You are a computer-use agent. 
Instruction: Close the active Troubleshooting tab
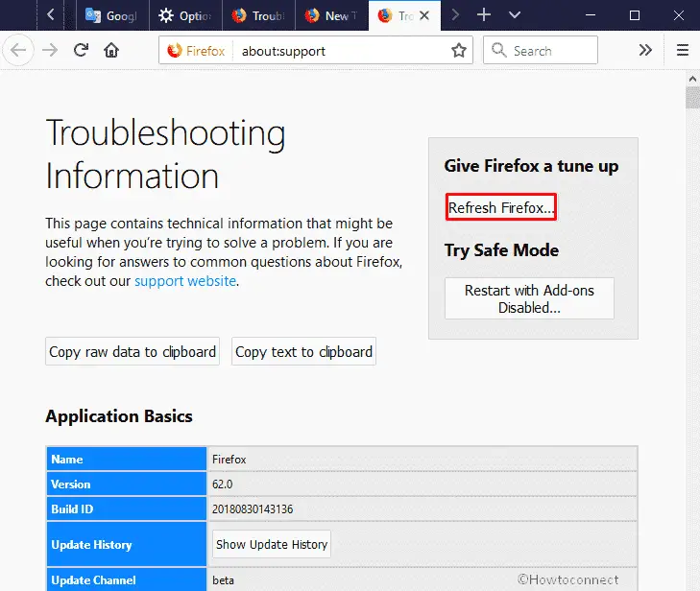coord(424,15)
